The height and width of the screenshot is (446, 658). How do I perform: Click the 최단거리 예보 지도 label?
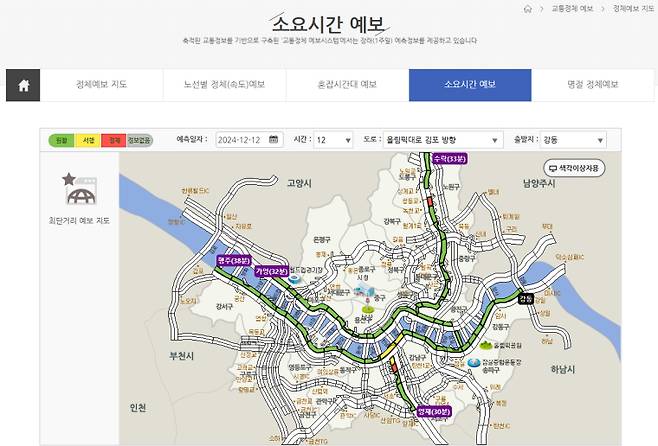(79, 220)
